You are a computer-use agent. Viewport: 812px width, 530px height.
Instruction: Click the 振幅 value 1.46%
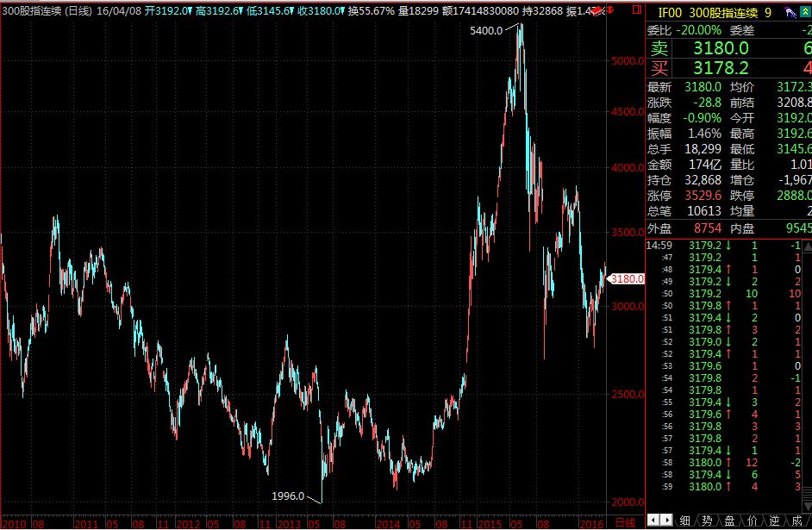(704, 134)
